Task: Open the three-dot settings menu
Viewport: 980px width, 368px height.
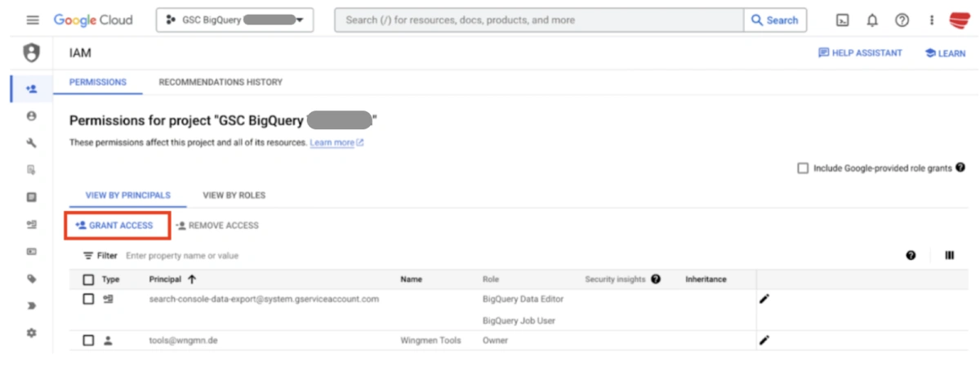Action: [x=932, y=20]
